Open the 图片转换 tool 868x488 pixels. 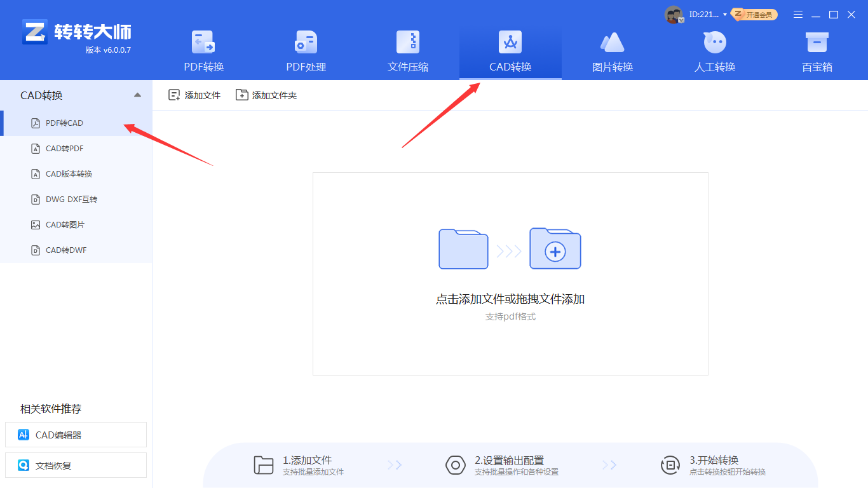(x=612, y=51)
